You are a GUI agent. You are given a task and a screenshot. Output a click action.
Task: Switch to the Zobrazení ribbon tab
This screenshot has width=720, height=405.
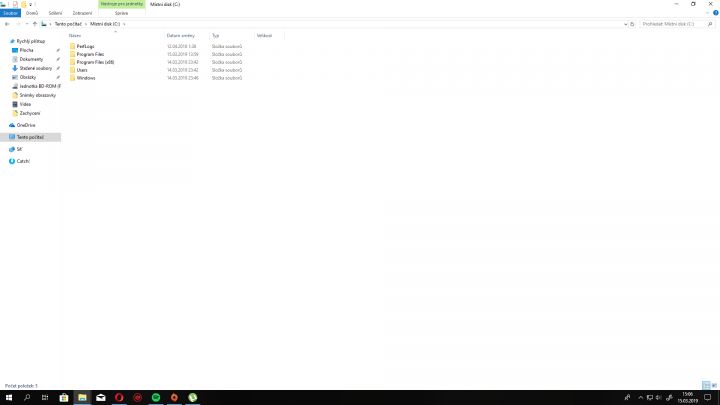pos(82,13)
